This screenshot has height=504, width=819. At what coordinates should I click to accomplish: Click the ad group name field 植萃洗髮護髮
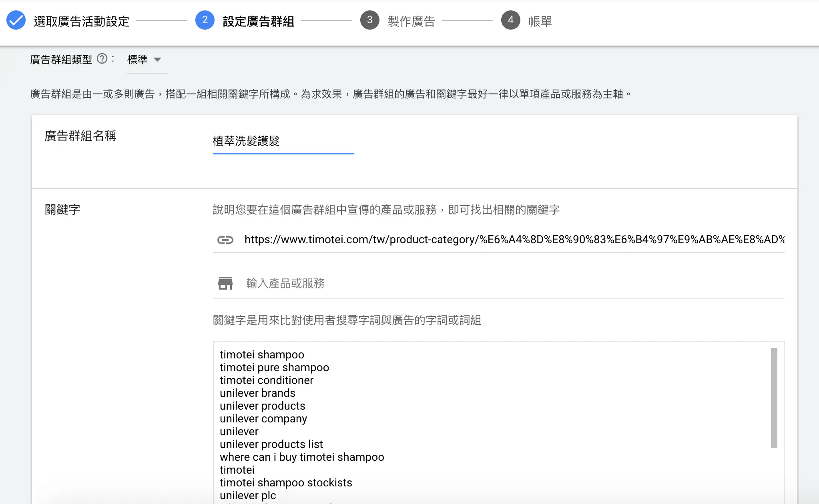(x=283, y=141)
